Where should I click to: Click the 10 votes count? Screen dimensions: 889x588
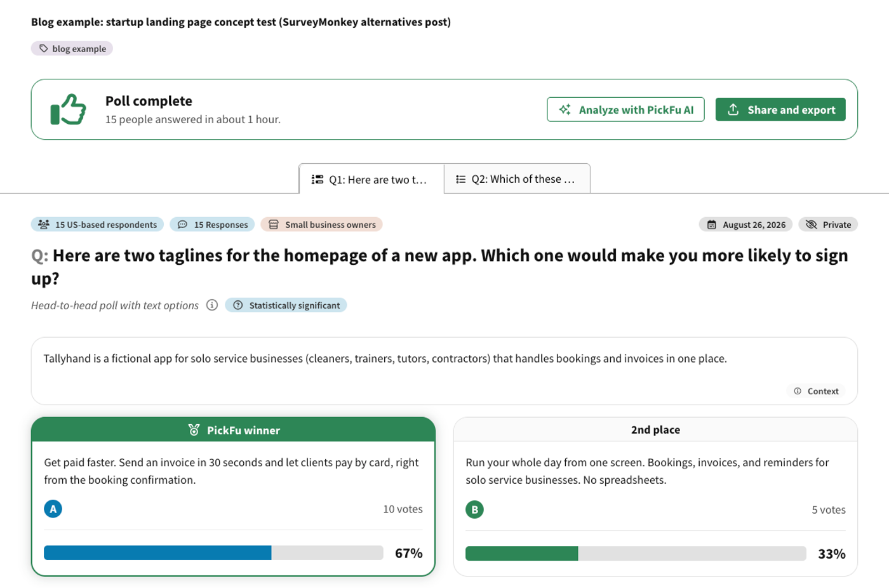click(403, 509)
